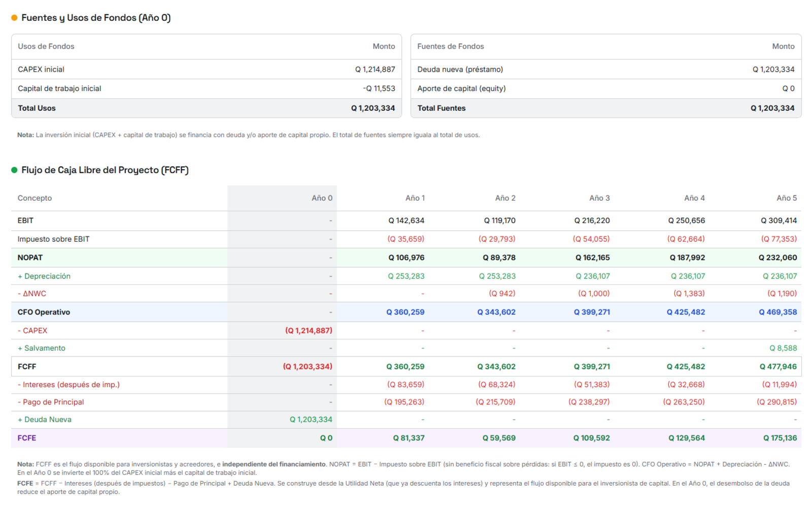Click the EBIT Año 4 value "Q 250,656"

[687, 220]
